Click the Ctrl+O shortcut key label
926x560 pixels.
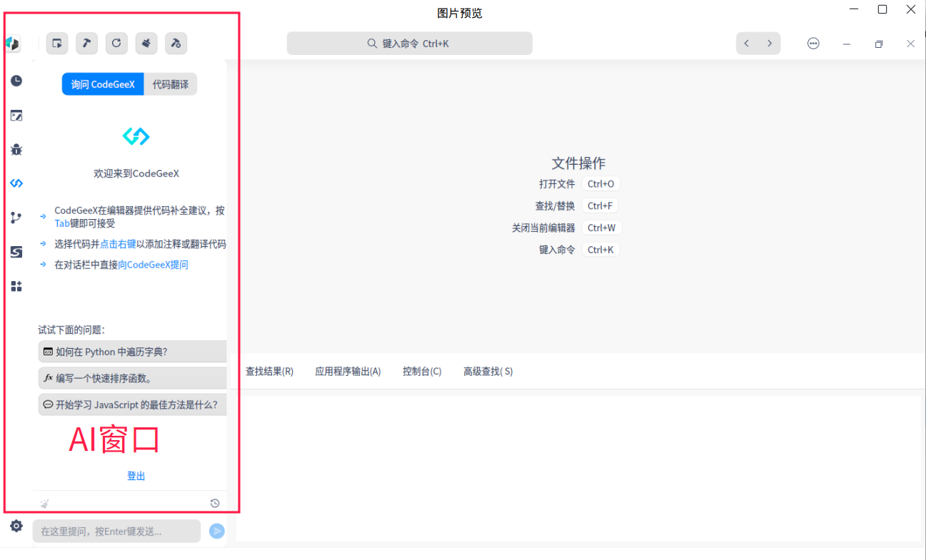(x=600, y=184)
